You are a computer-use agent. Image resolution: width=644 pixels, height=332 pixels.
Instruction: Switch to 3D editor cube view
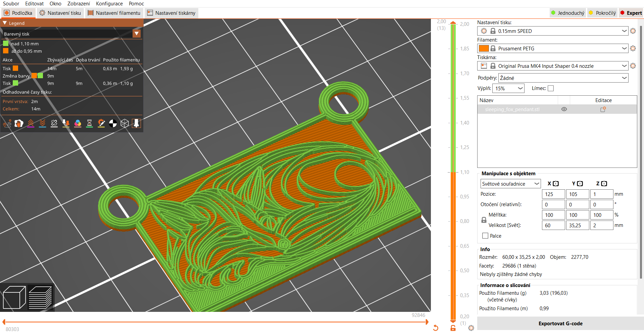[14, 297]
